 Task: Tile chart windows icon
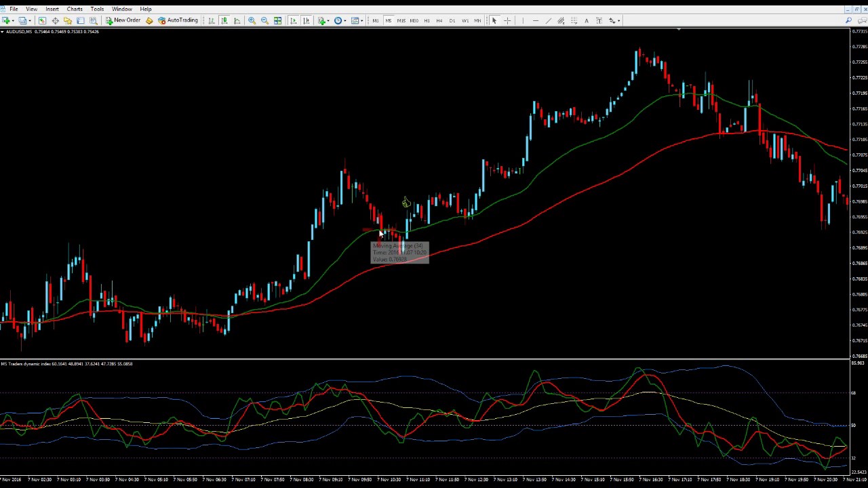pos(277,20)
